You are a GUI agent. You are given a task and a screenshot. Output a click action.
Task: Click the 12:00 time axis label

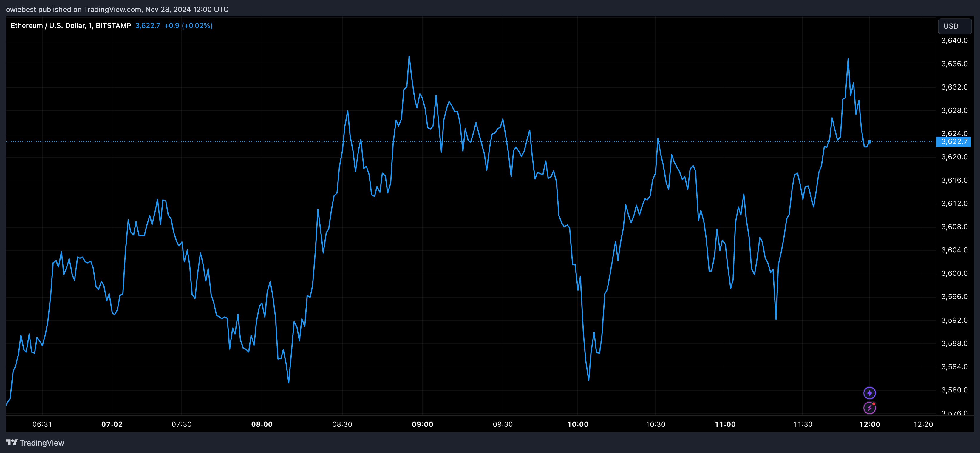870,424
